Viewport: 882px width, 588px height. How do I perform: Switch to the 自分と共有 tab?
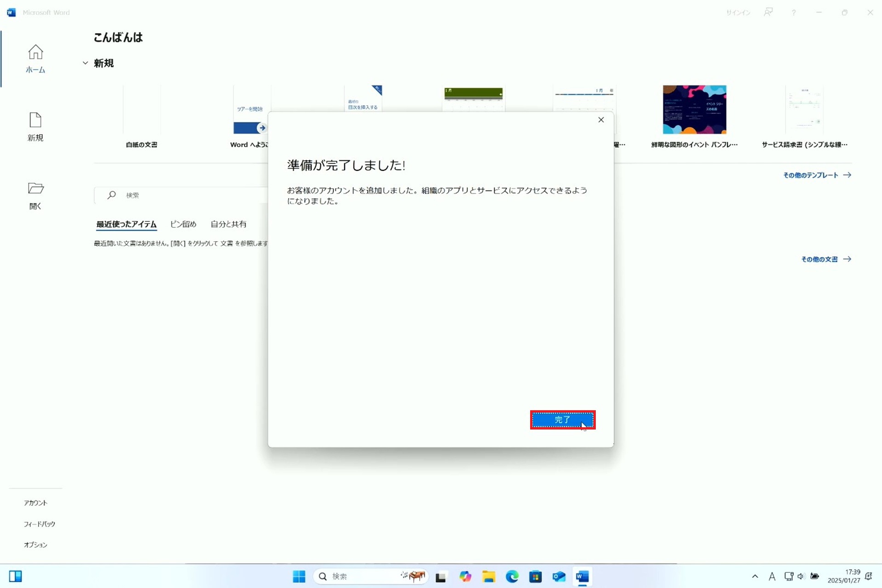(228, 224)
